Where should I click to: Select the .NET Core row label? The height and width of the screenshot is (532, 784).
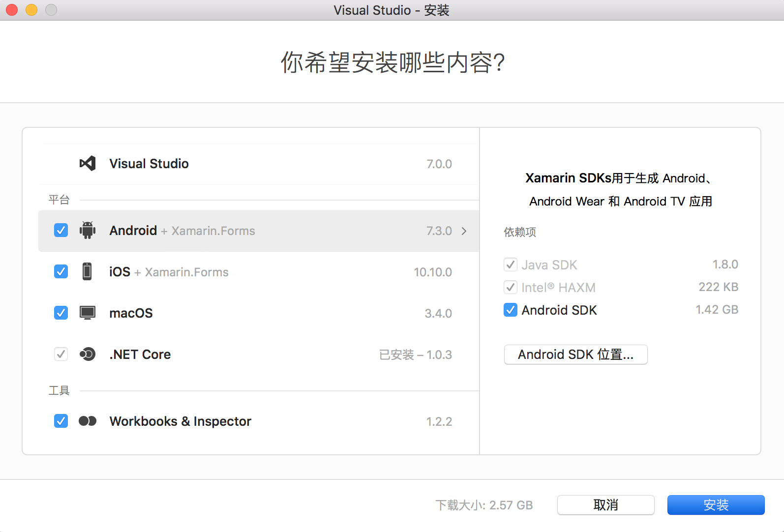[x=140, y=355]
